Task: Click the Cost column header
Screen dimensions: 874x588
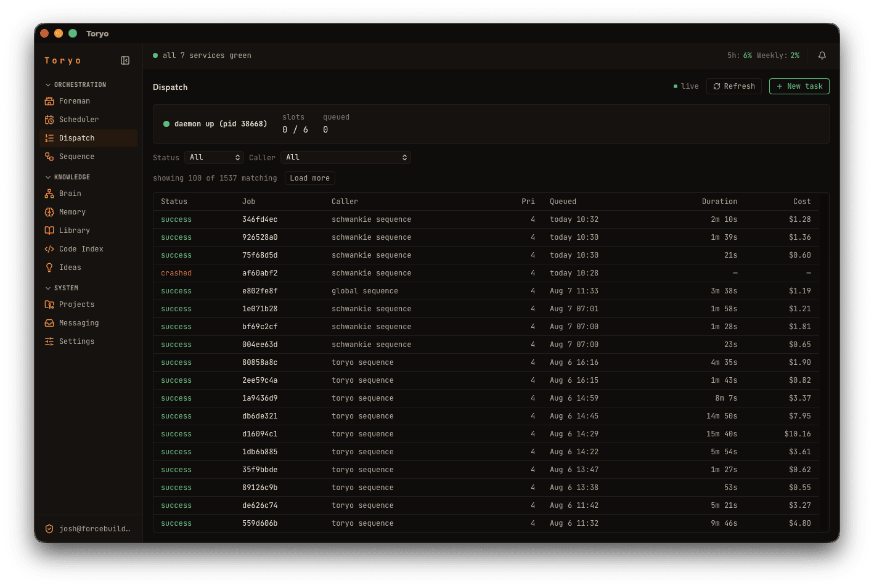Action: [802, 202]
